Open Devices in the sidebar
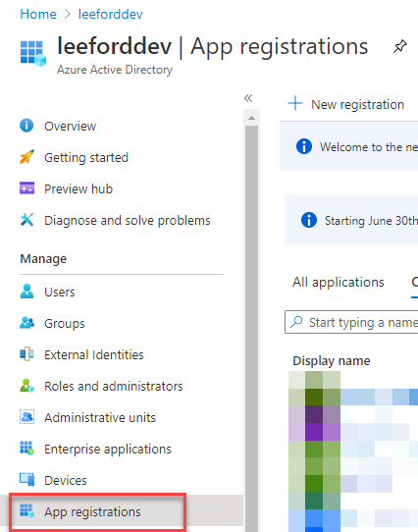The height and width of the screenshot is (532, 418). click(66, 480)
